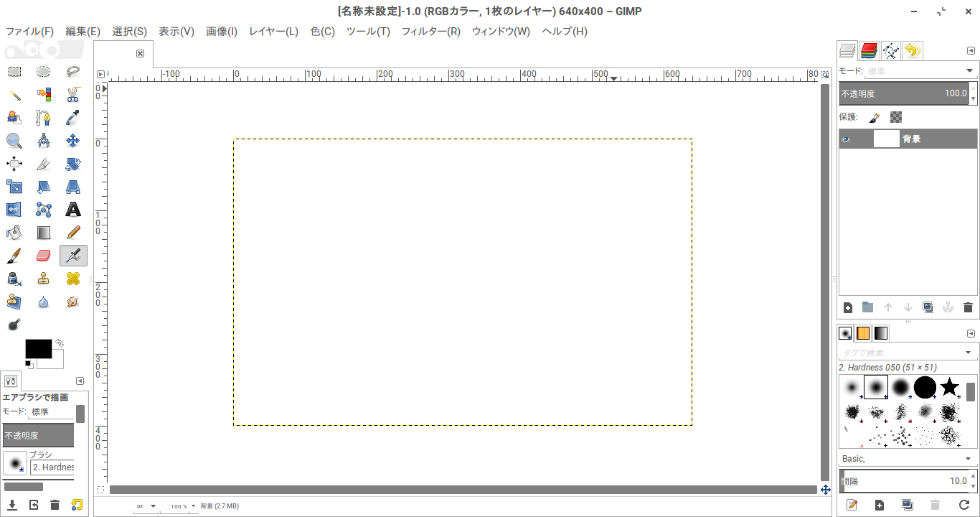
Task: Select the Rectangle Select tool
Action: coord(14,72)
